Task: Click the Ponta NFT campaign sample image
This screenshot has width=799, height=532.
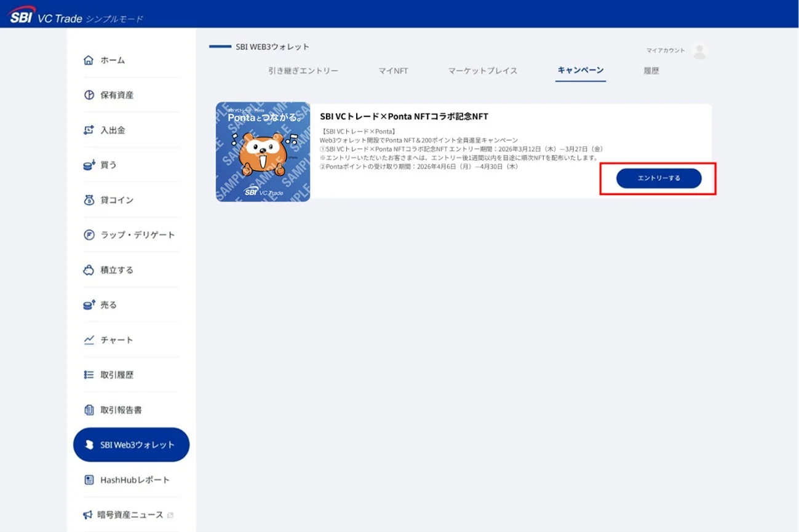Action: [263, 151]
